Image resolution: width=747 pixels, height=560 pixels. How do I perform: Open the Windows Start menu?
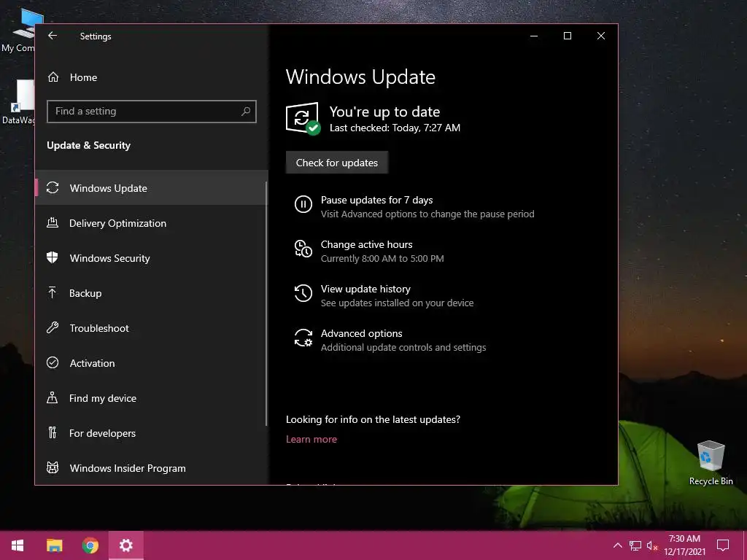[18, 545]
